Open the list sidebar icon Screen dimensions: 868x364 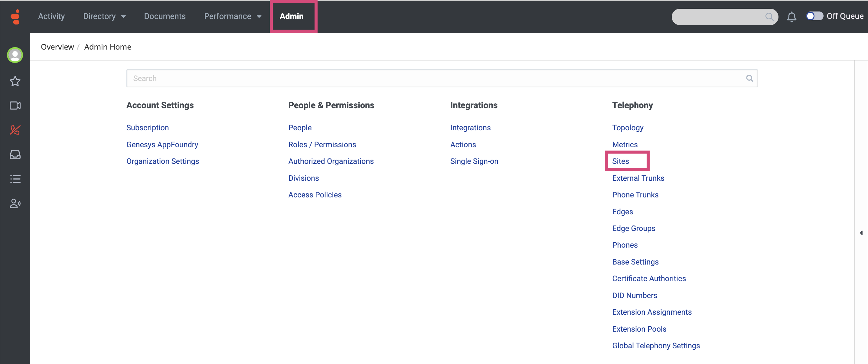point(15,179)
